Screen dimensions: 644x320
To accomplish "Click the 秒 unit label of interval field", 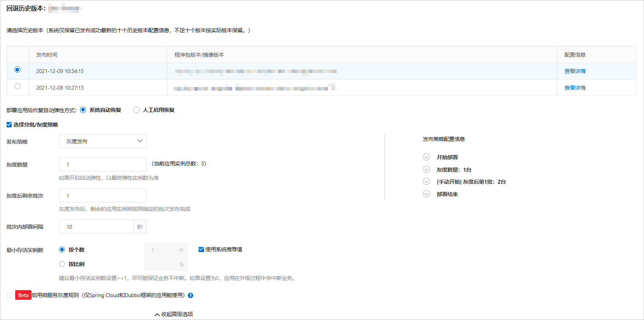I will point(140,226).
